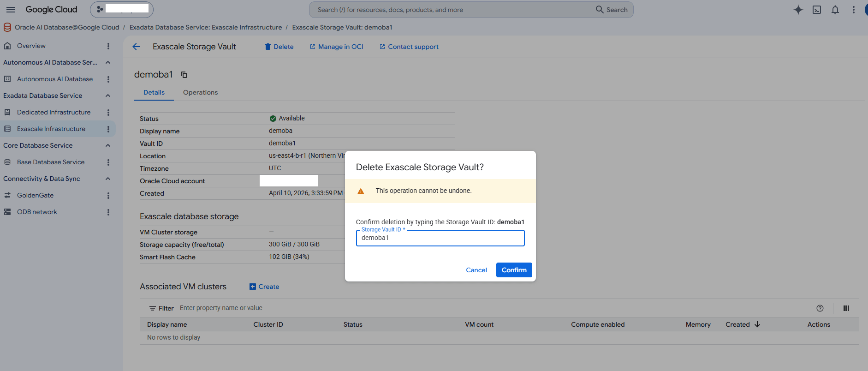The height and width of the screenshot is (371, 868).
Task: Click Compute enabled column header
Action: [598, 324]
